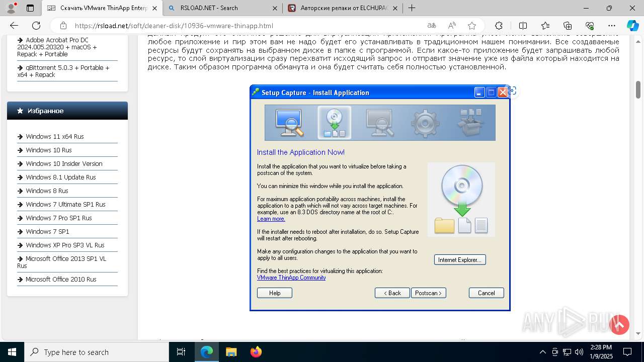Image resolution: width=644 pixels, height=362 pixels.
Task: Close the VMware ThinApp tab
Action: pos(155,8)
